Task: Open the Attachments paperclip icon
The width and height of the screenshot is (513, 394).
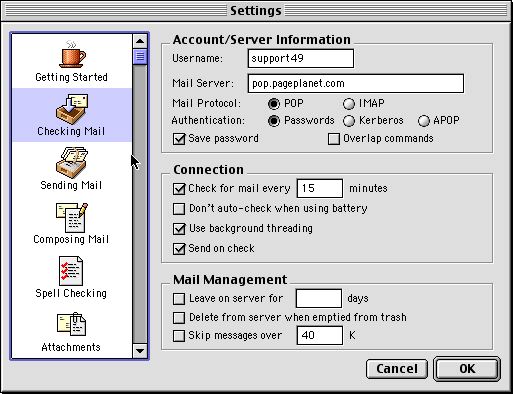Action: [71, 324]
